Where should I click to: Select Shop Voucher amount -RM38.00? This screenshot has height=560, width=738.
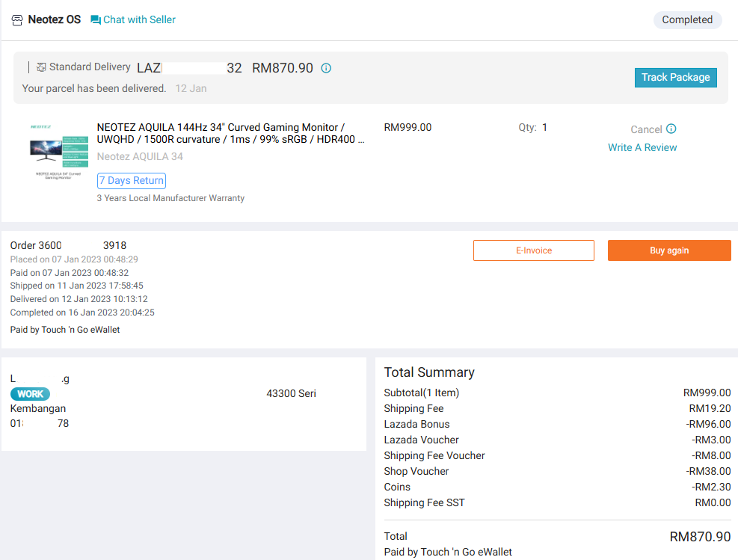coord(708,472)
